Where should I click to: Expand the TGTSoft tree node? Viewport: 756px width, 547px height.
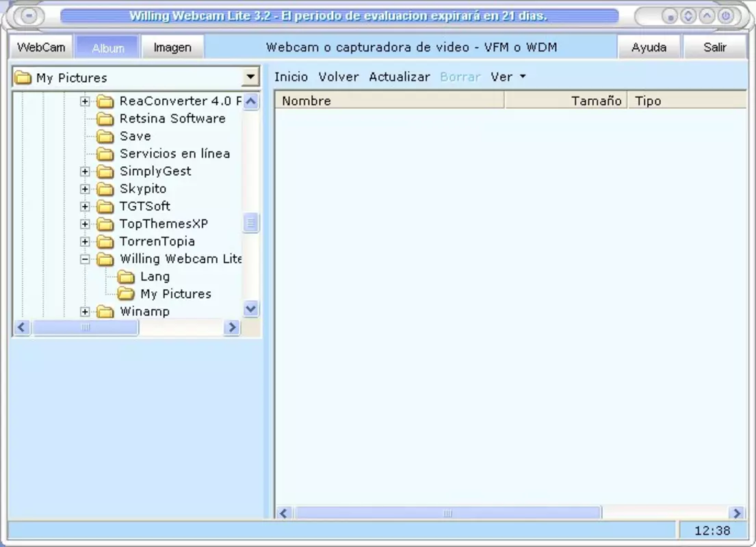(85, 206)
